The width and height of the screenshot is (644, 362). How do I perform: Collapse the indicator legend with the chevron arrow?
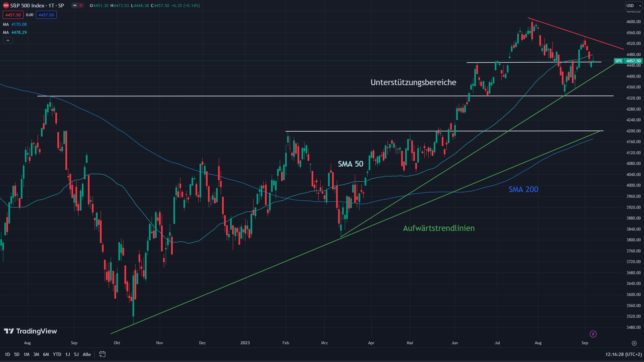pyautogui.click(x=8, y=41)
